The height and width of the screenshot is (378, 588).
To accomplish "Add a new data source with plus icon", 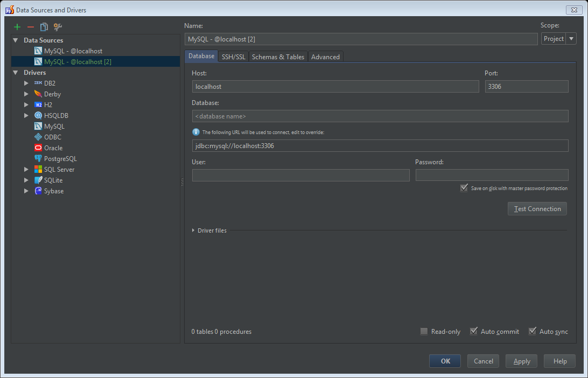I will tap(17, 27).
